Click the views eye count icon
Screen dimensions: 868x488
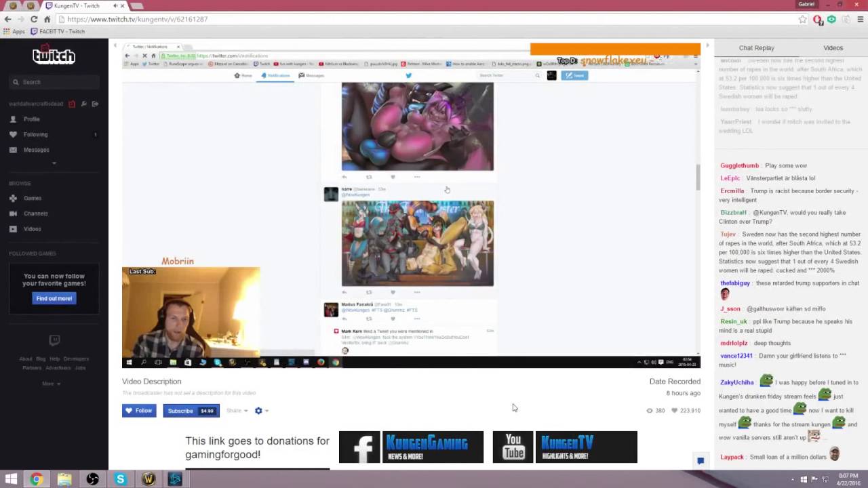[650, 411]
